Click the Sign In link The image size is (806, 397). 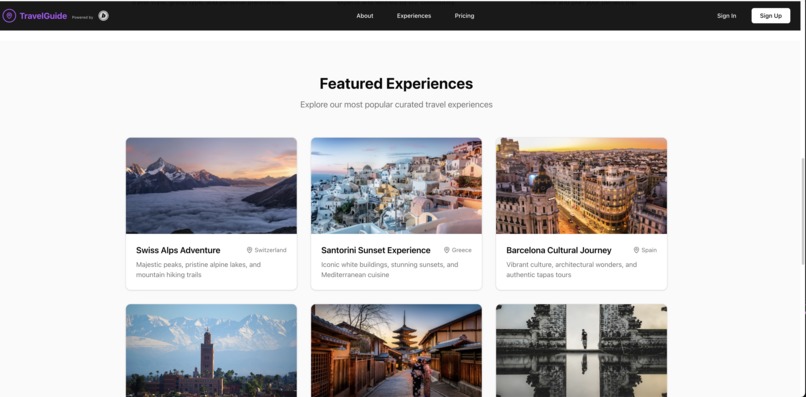[x=726, y=16]
